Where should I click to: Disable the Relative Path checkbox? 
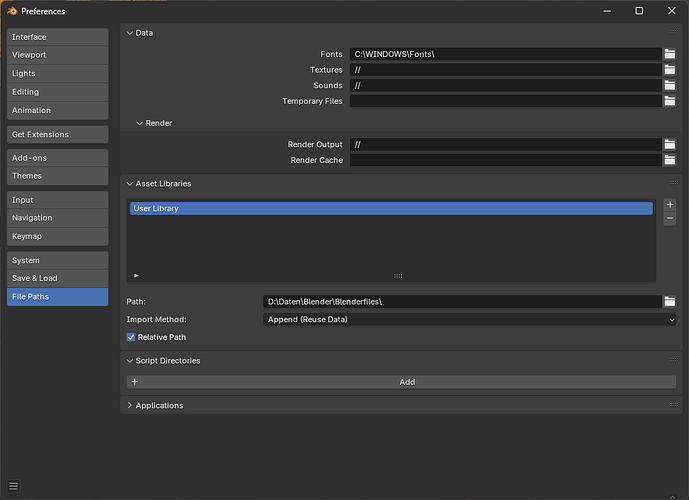click(131, 337)
